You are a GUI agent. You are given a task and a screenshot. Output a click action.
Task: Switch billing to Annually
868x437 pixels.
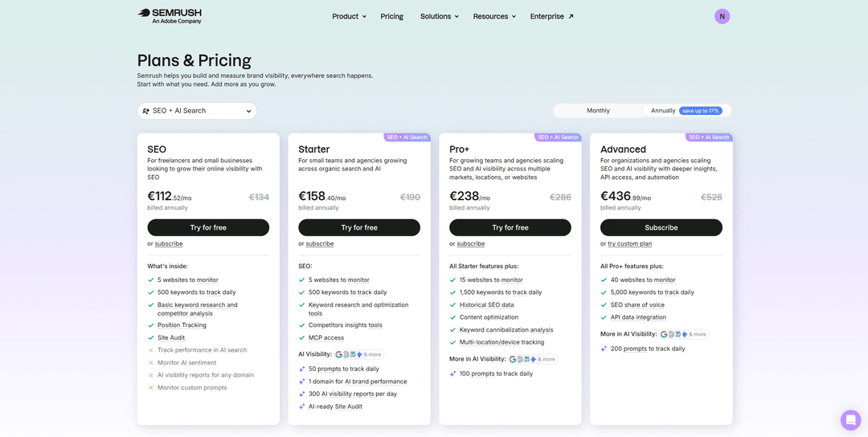[686, 111]
